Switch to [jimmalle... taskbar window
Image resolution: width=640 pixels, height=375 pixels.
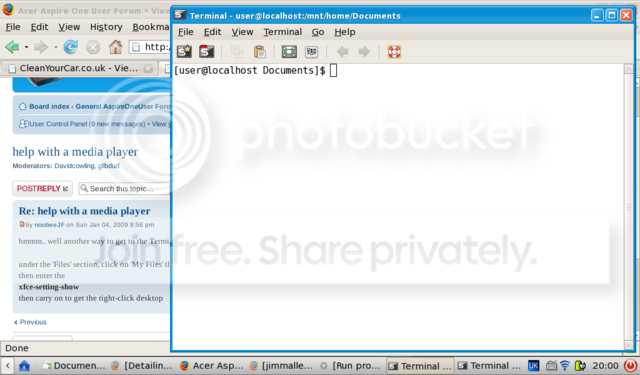click(282, 366)
